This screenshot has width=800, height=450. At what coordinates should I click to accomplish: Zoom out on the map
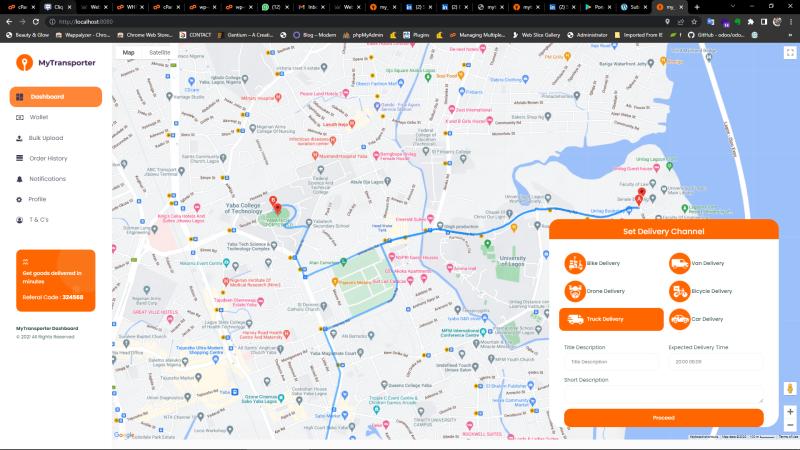click(x=790, y=425)
